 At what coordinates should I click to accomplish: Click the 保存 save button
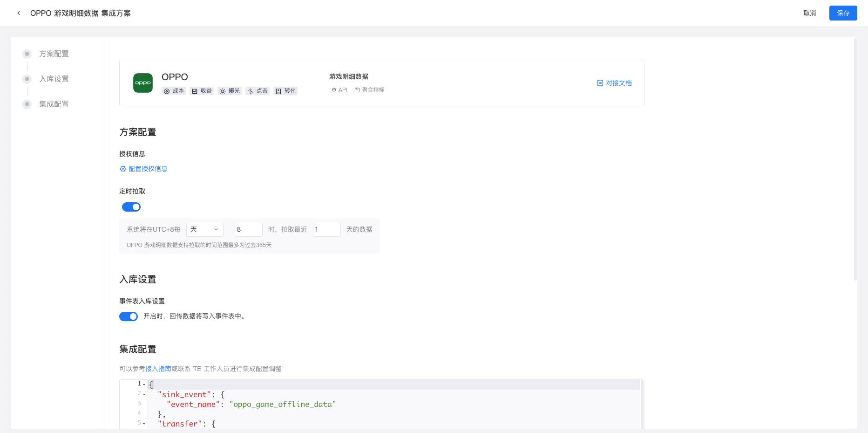click(x=843, y=13)
